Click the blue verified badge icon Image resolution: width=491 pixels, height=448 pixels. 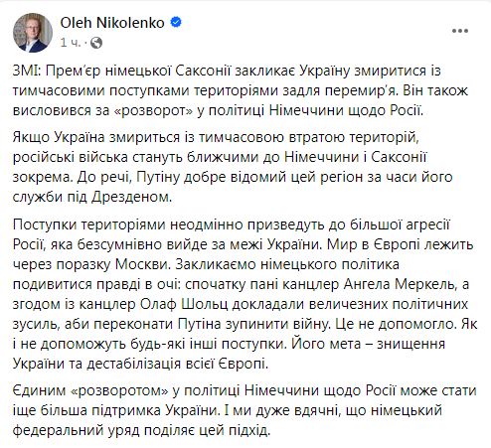[x=176, y=23]
